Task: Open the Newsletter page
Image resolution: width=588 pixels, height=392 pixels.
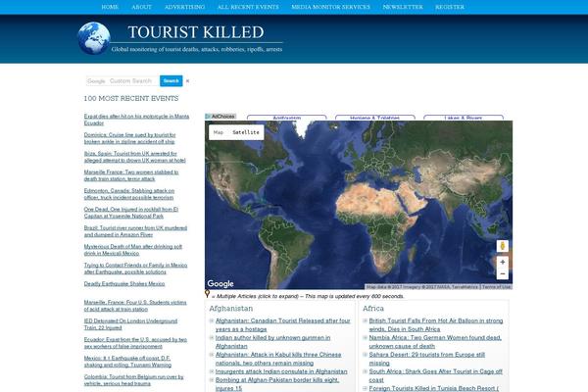Action: (x=403, y=7)
